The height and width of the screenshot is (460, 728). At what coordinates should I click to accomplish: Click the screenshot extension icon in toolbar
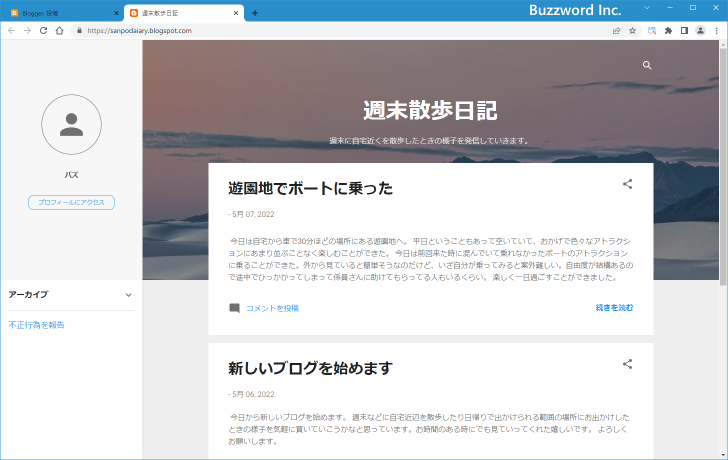(652, 31)
